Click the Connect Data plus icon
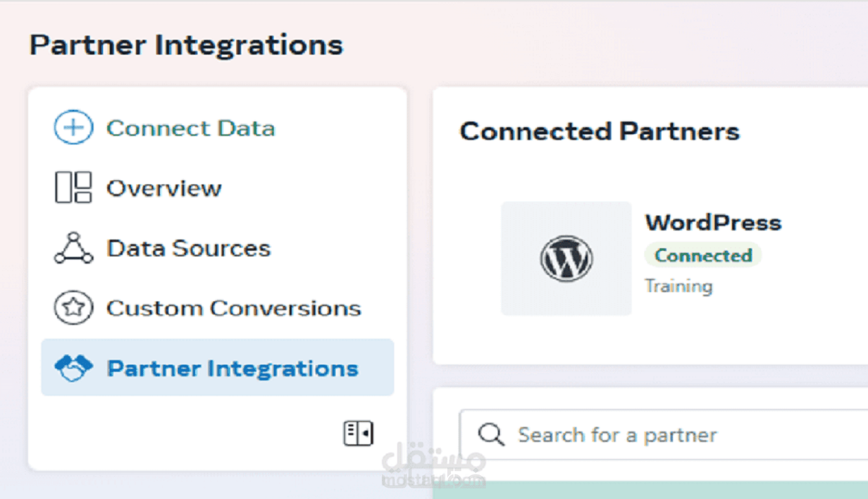The image size is (868, 499). click(x=74, y=127)
